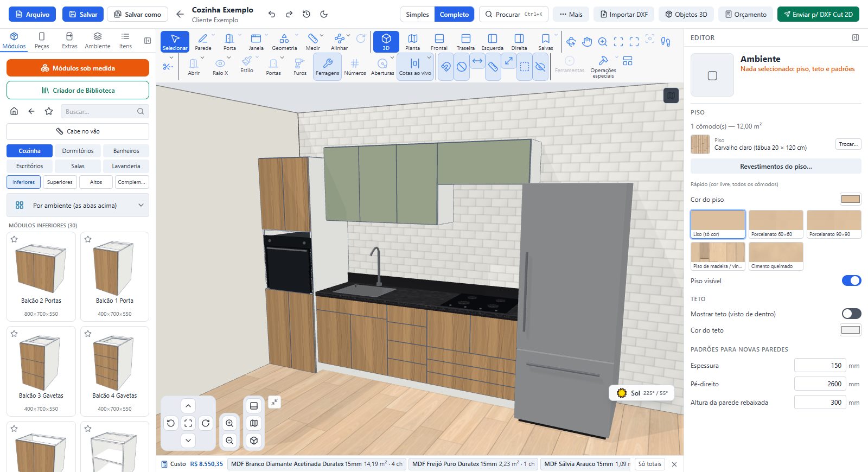Open the Arquivo file menu

pyautogui.click(x=33, y=14)
